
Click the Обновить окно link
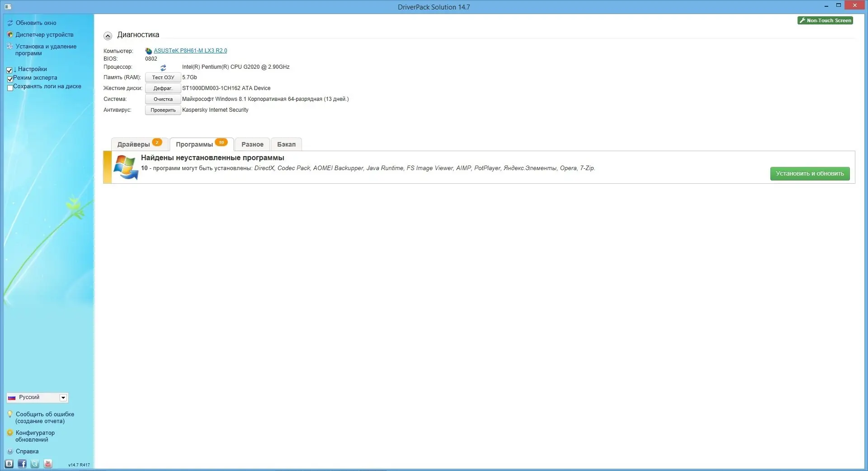click(36, 23)
